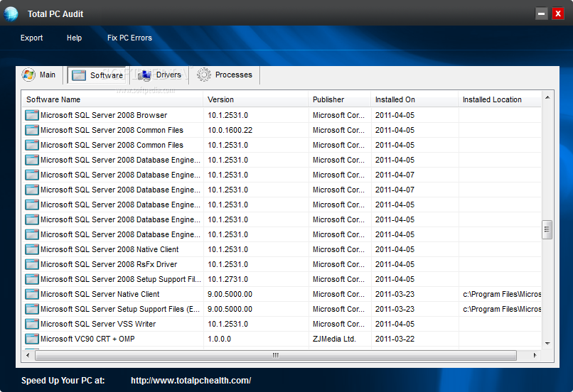The width and height of the screenshot is (573, 392).
Task: Switch to the Processes tab
Action: coord(225,75)
